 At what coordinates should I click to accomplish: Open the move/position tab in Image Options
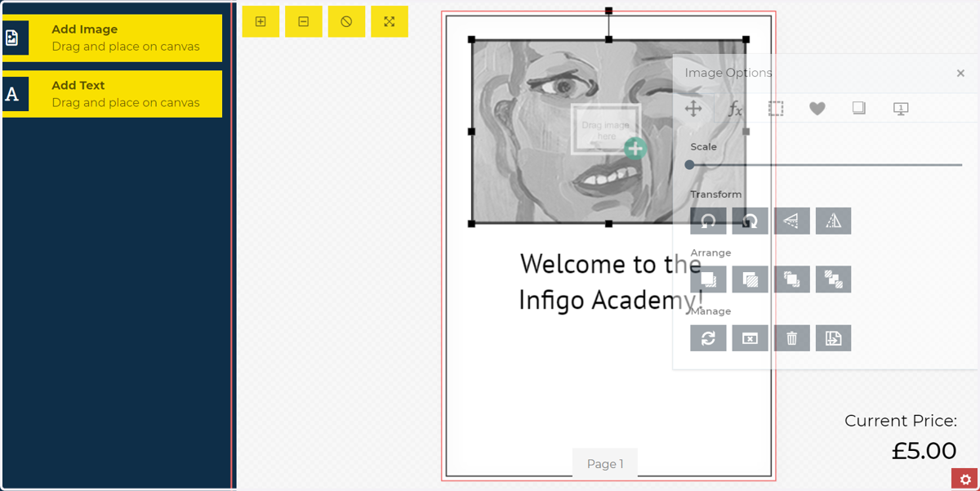pyautogui.click(x=693, y=109)
